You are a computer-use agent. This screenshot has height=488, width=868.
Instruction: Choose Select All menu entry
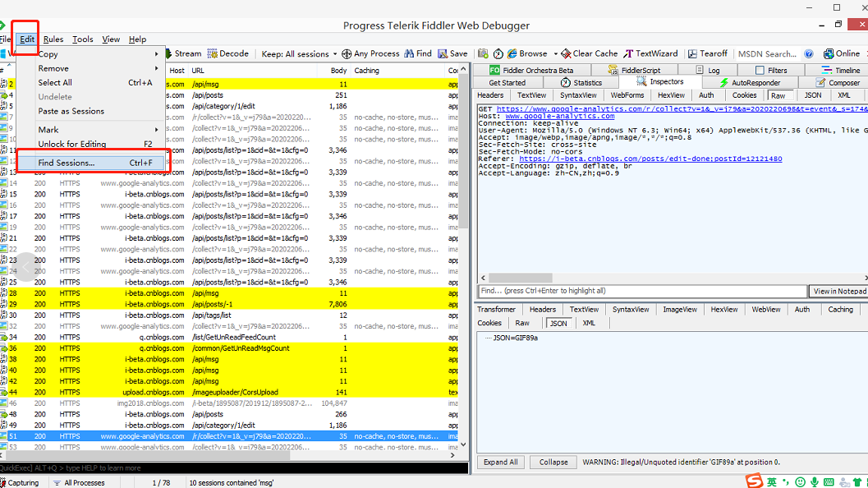click(x=91, y=82)
